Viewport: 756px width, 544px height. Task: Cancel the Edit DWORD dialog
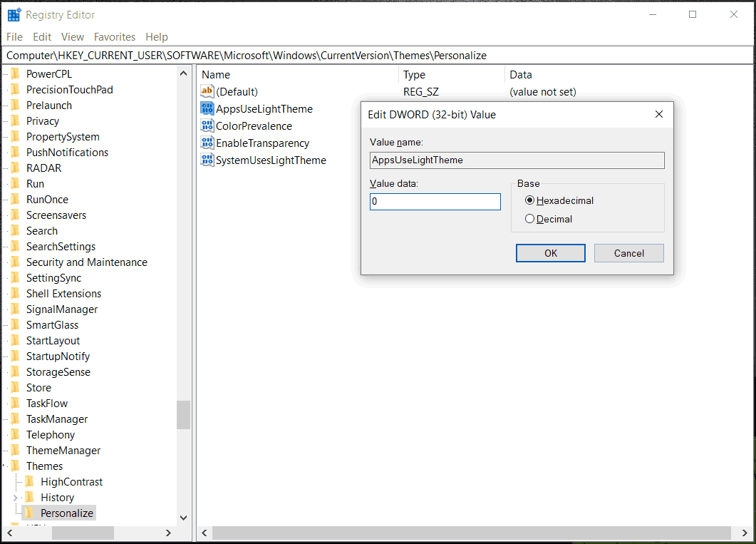[x=628, y=253]
